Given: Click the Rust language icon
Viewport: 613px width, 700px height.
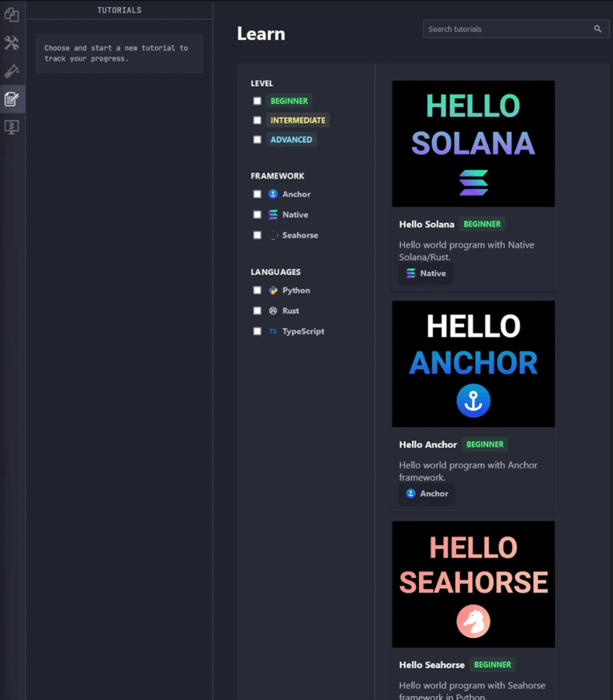Looking at the screenshot, I should pyautogui.click(x=273, y=311).
